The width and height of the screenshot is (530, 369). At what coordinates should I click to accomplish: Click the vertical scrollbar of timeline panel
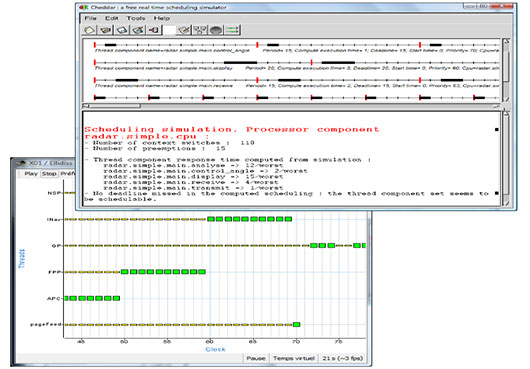click(506, 70)
